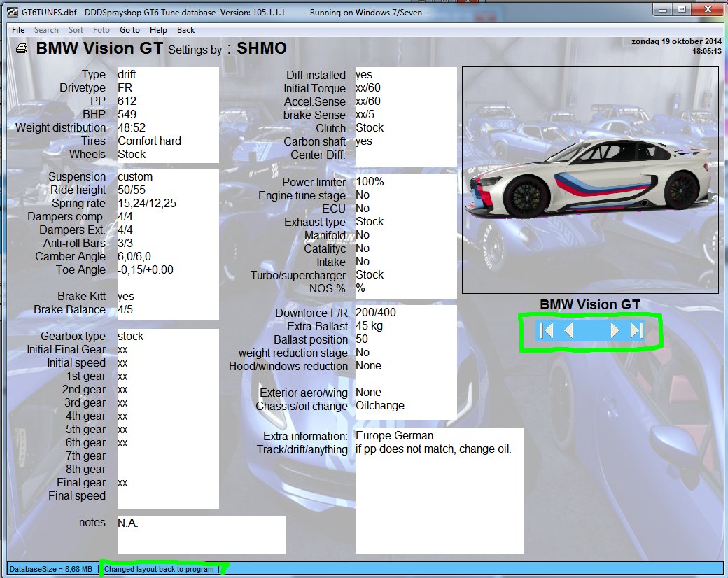Click the Clutch value "Stock"

[x=370, y=127]
